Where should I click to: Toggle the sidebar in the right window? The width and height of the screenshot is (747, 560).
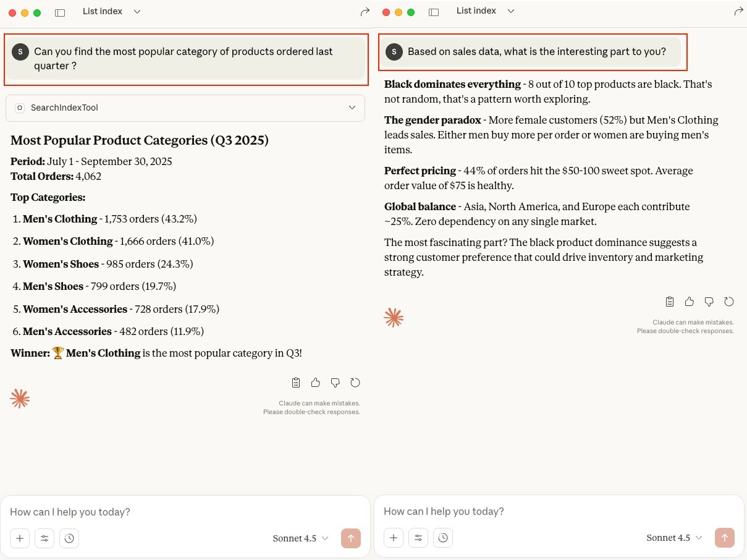pyautogui.click(x=434, y=12)
